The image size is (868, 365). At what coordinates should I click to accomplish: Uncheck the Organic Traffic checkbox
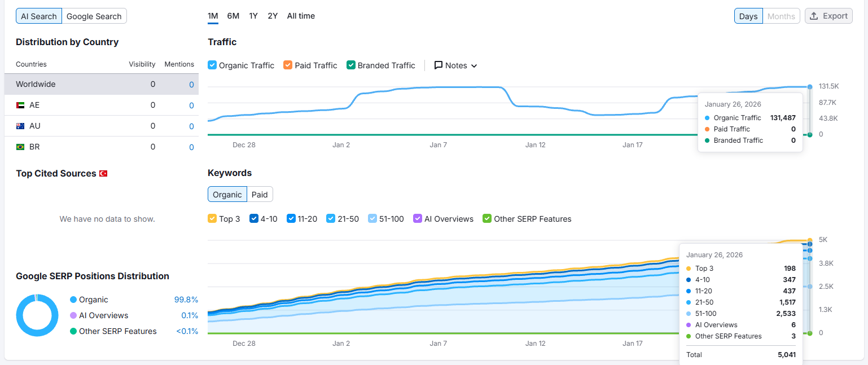pos(212,65)
